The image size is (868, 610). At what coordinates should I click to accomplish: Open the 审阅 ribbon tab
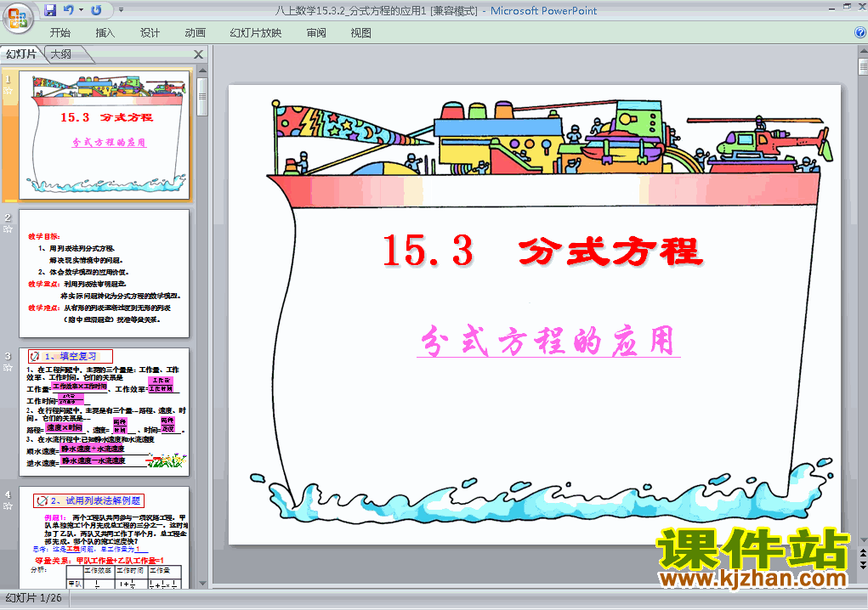point(316,32)
